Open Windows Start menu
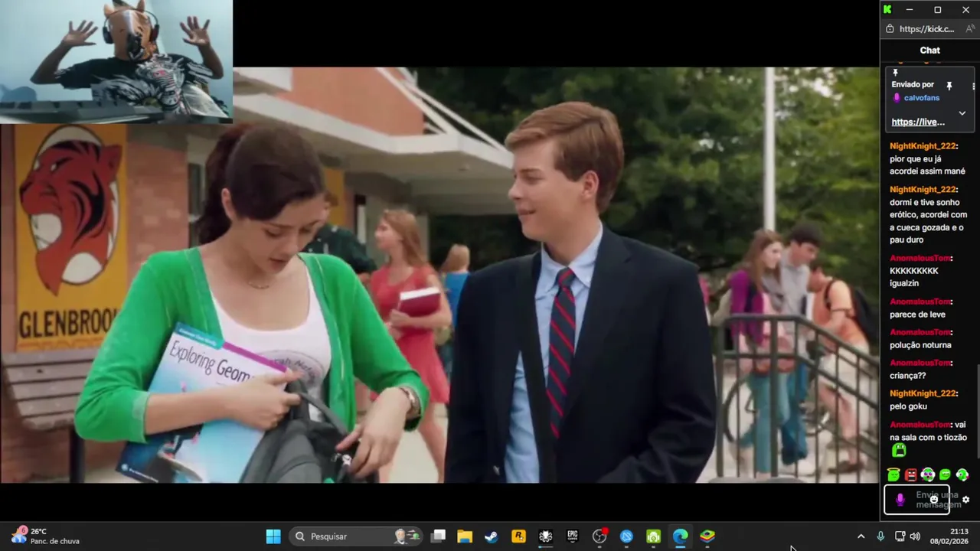This screenshot has height=551, width=980. [273, 536]
